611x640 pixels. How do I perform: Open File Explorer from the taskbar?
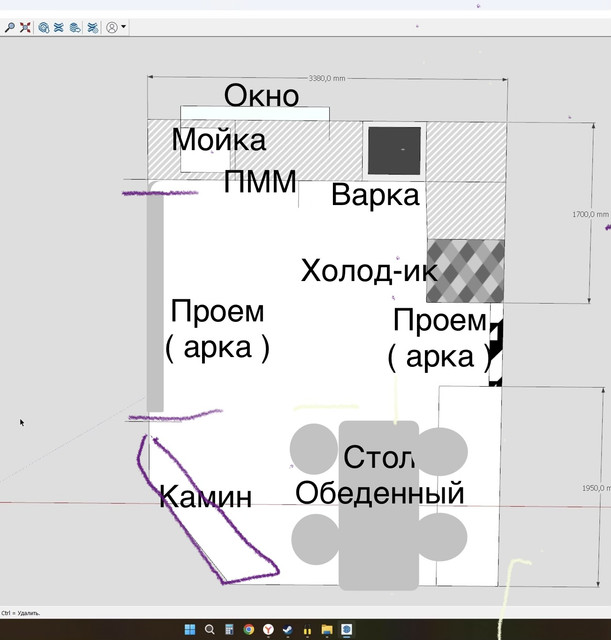pos(327,629)
